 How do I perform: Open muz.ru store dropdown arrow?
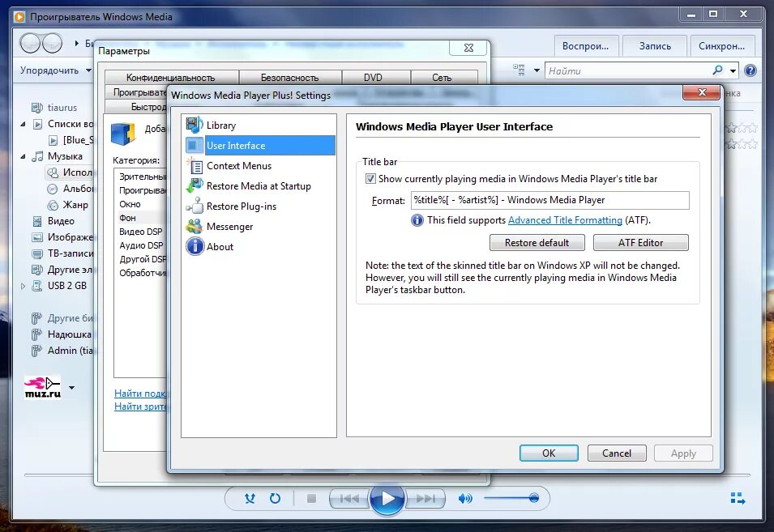click(x=71, y=388)
